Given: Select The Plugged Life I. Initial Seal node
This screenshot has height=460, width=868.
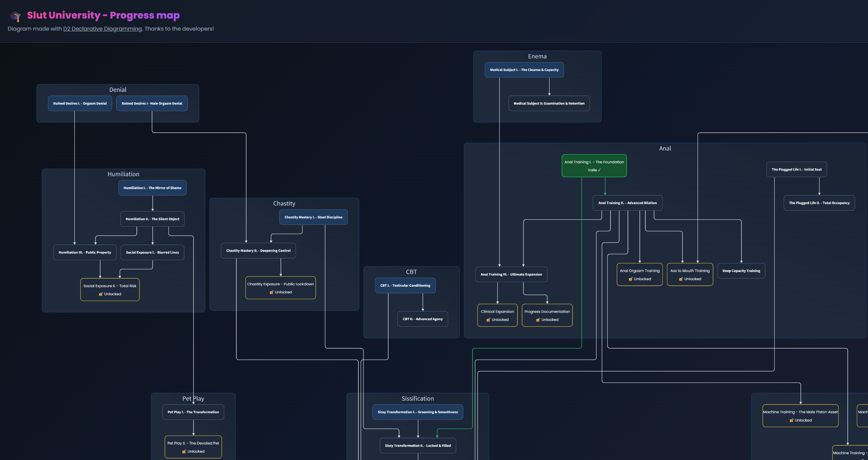Looking at the screenshot, I should [796, 169].
